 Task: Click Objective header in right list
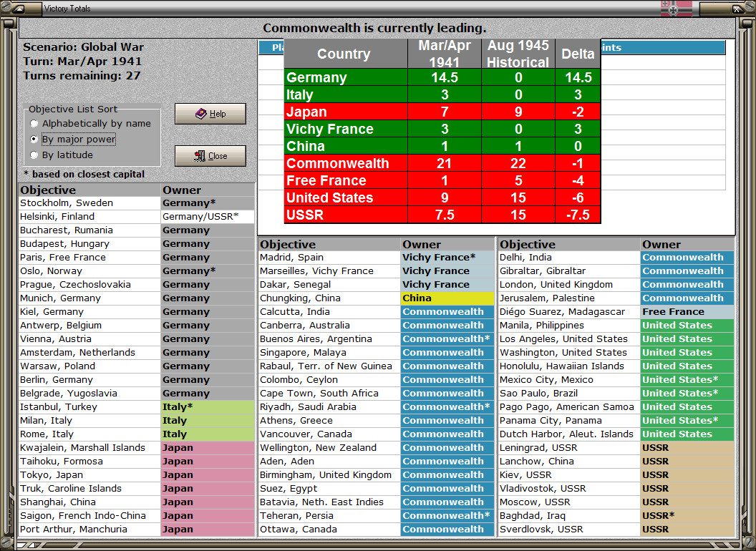[569, 245]
